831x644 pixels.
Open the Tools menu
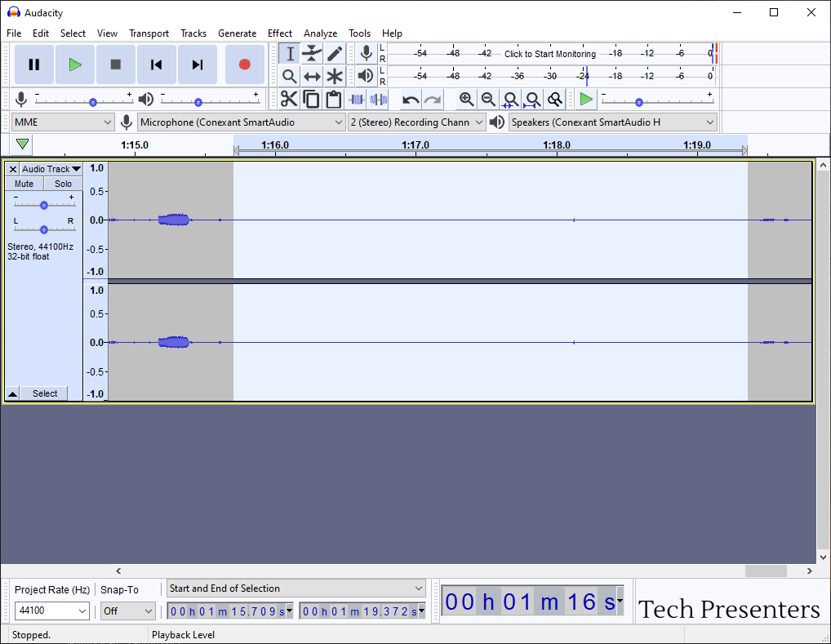[359, 33]
